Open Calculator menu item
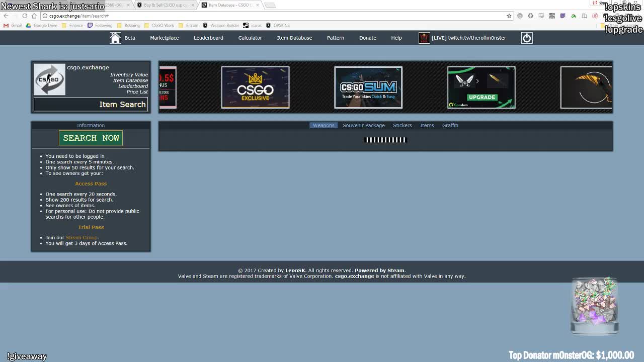Viewport: 644px width, 362px height. click(250, 38)
